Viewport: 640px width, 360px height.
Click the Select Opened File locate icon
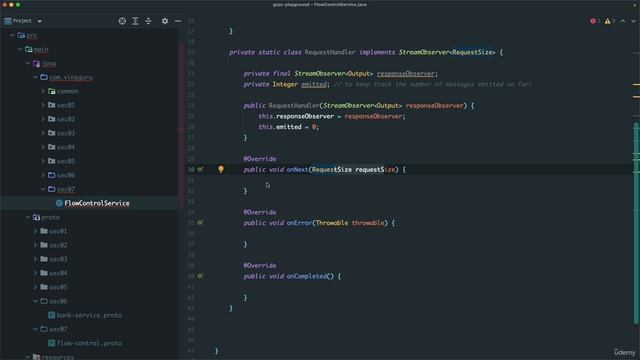pyautogui.click(x=122, y=21)
